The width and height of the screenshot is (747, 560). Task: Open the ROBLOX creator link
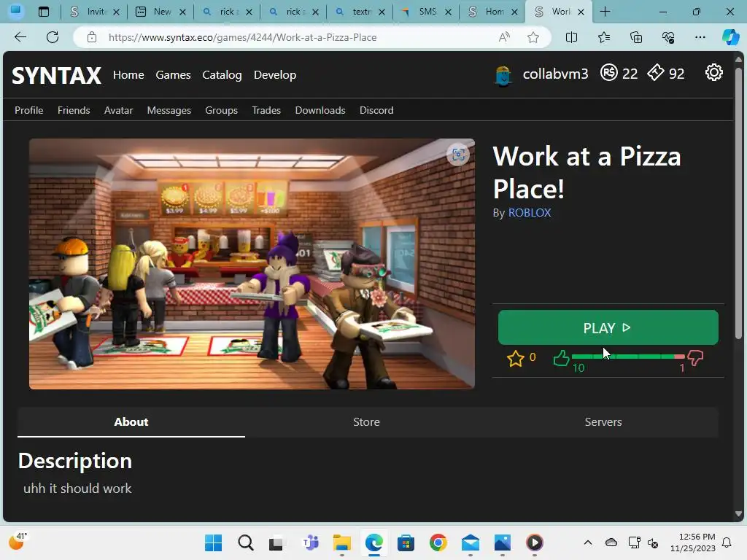click(530, 212)
